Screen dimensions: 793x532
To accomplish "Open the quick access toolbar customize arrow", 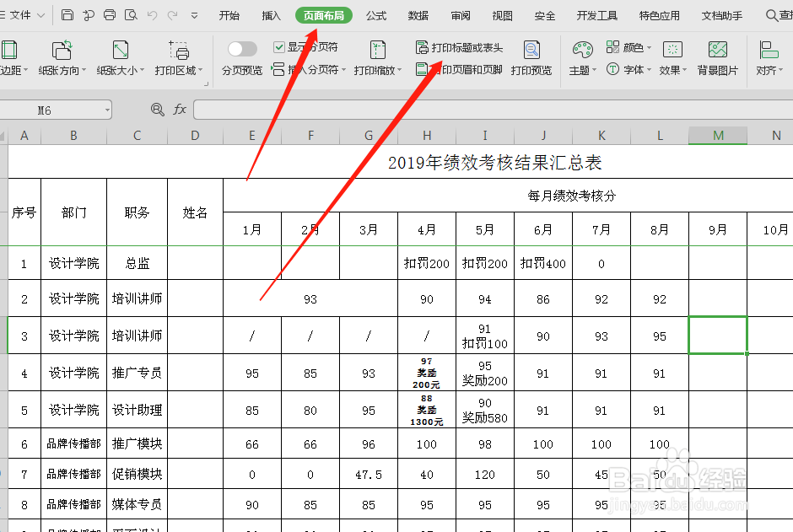I will pyautogui.click(x=194, y=16).
